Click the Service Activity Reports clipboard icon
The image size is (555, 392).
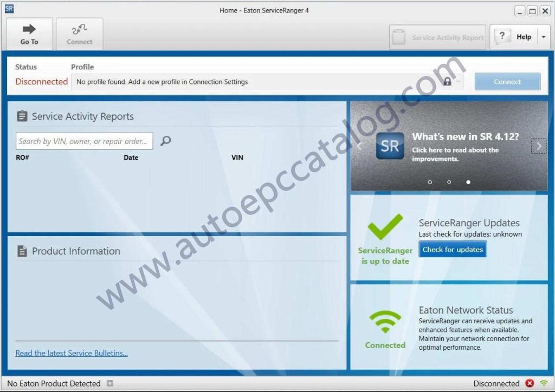22,115
